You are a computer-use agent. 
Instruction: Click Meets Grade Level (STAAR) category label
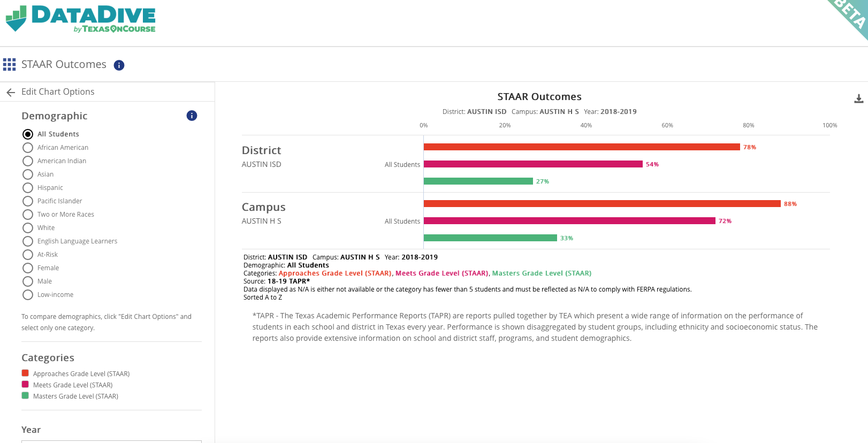pyautogui.click(x=73, y=385)
